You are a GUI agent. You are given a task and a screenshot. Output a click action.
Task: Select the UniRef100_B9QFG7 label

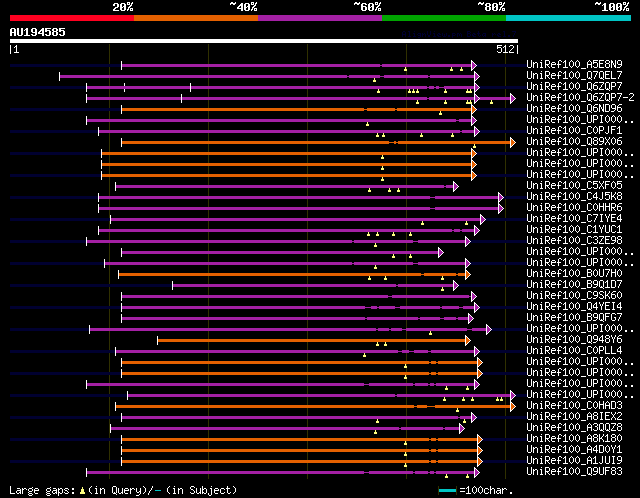point(574,318)
